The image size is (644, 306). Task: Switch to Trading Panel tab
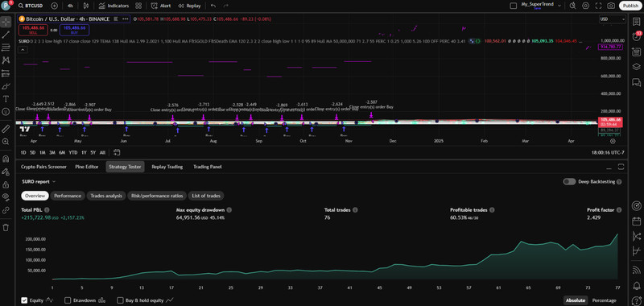208,167
